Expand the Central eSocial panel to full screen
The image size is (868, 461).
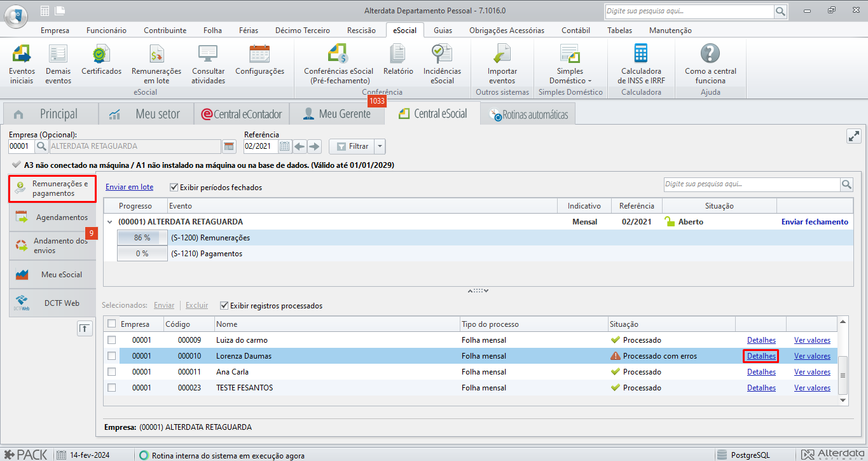[854, 136]
